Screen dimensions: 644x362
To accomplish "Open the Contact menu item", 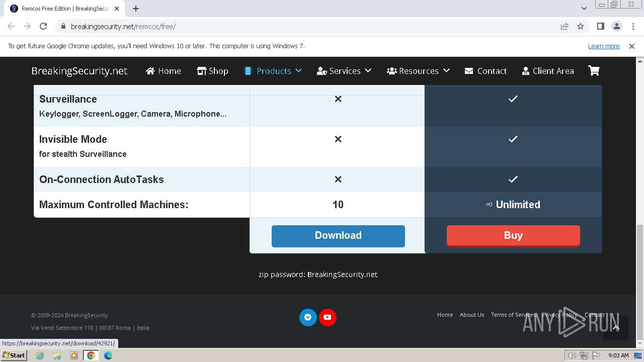I will 486,71.
